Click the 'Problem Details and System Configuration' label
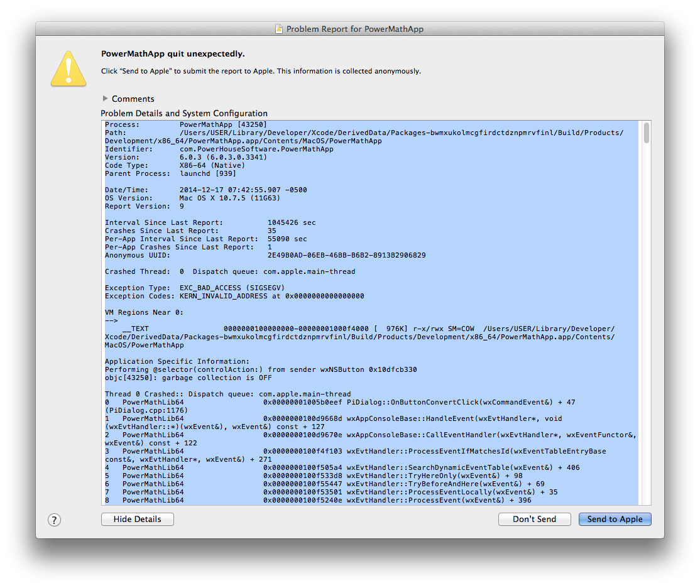 coord(184,114)
